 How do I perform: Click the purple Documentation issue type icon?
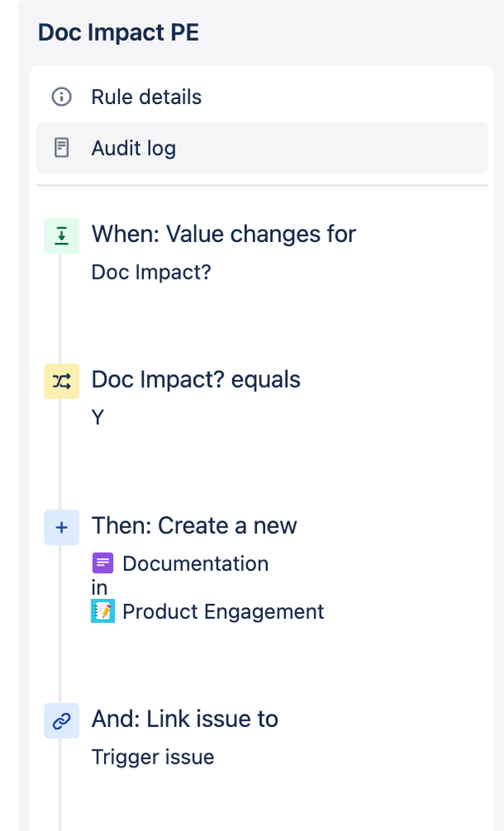pos(103,563)
